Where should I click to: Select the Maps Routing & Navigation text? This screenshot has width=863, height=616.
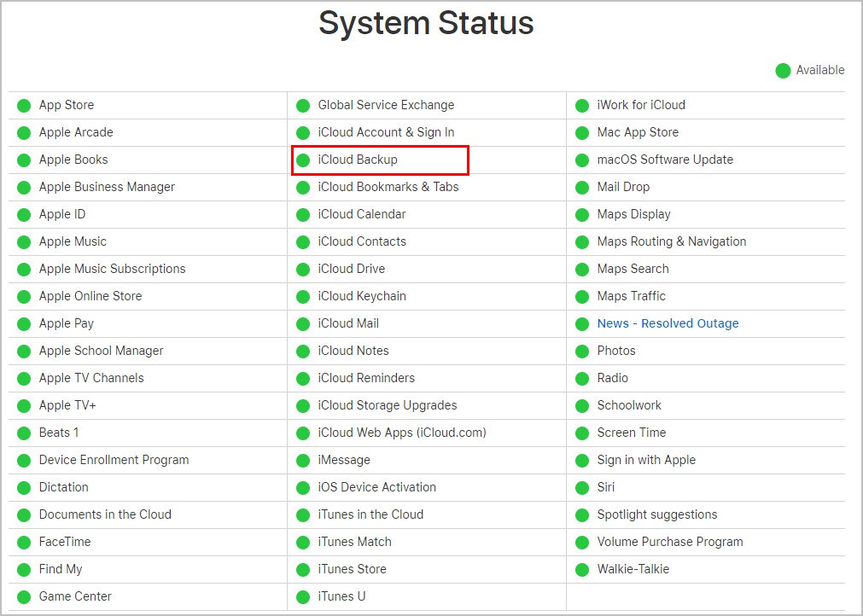click(672, 241)
